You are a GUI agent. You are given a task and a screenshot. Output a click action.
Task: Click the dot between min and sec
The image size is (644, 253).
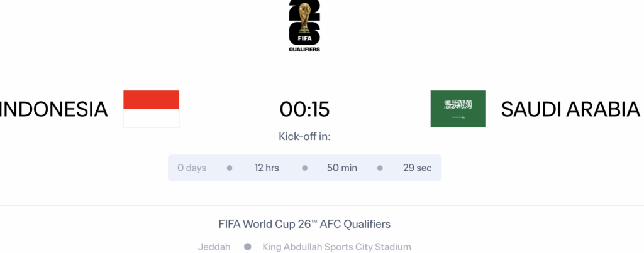coord(380,168)
